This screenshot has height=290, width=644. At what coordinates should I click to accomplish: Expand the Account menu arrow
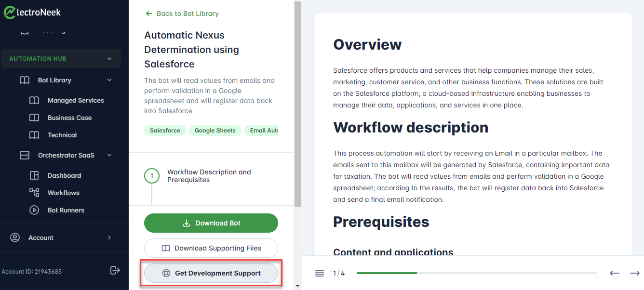coord(109,237)
